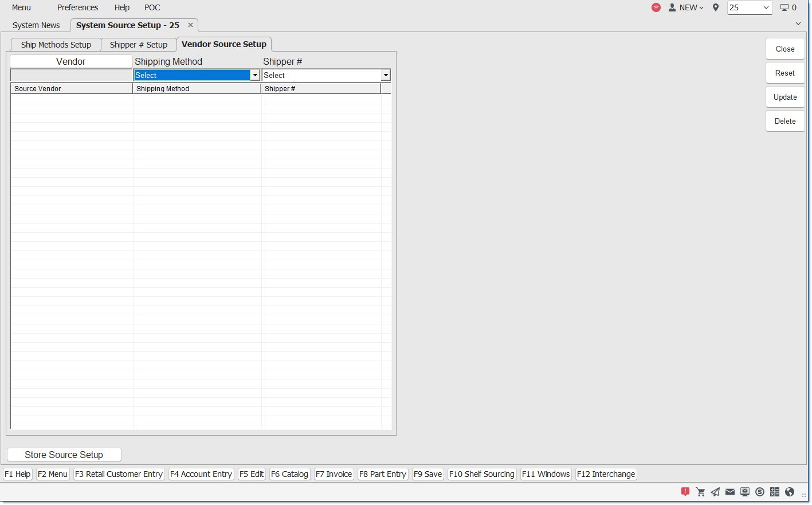Expand the Shipping Method dropdown
This screenshot has height=505, width=812.
[255, 76]
